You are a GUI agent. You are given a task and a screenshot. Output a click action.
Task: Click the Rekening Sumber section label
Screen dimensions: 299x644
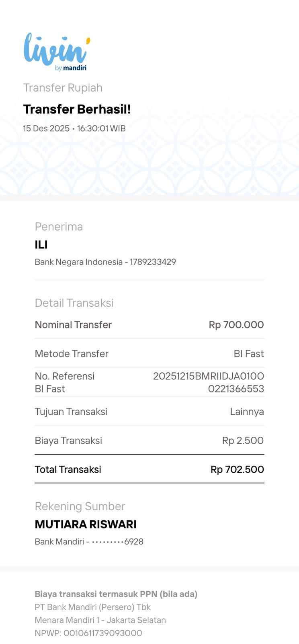[x=80, y=506]
